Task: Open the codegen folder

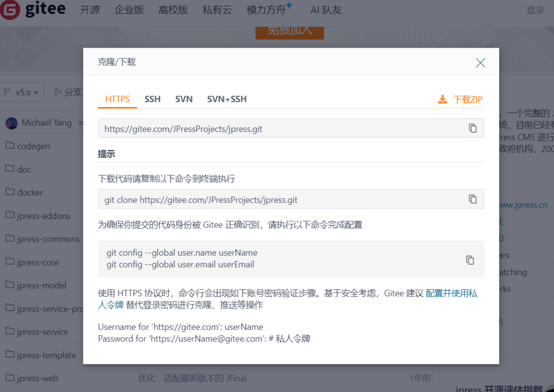Action: (x=34, y=146)
